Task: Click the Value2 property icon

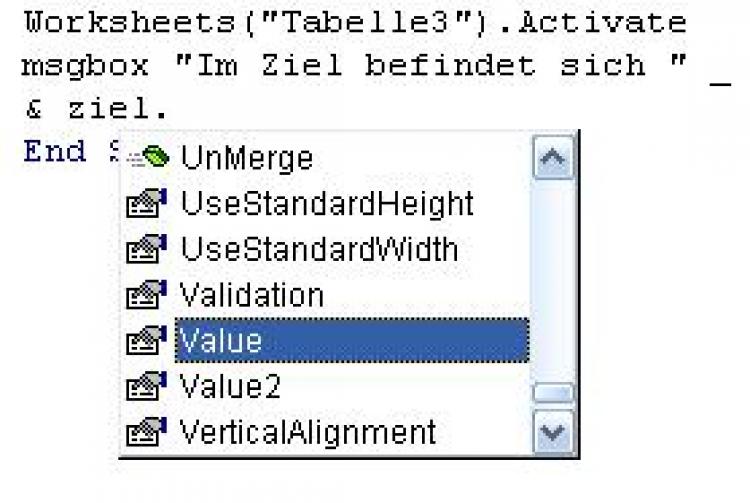Action: tap(149, 388)
